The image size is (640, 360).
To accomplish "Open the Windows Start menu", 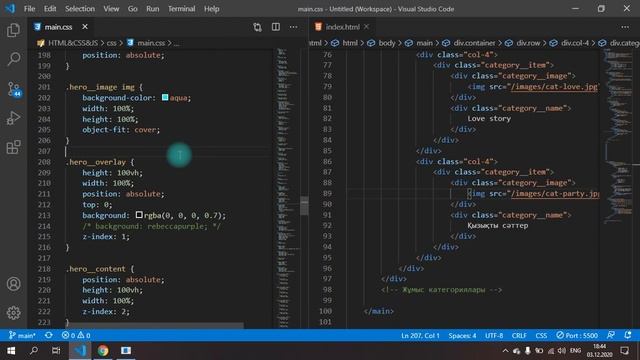I will coord(11,351).
